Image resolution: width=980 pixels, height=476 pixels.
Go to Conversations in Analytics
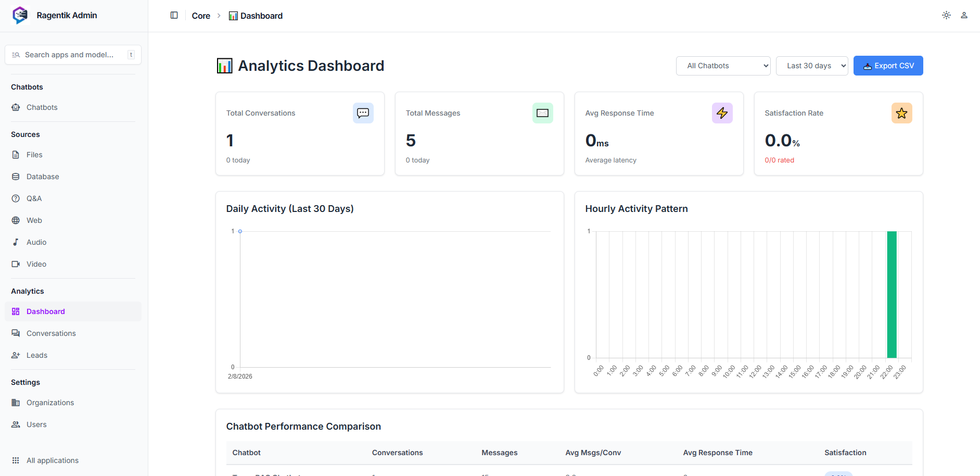click(x=51, y=333)
